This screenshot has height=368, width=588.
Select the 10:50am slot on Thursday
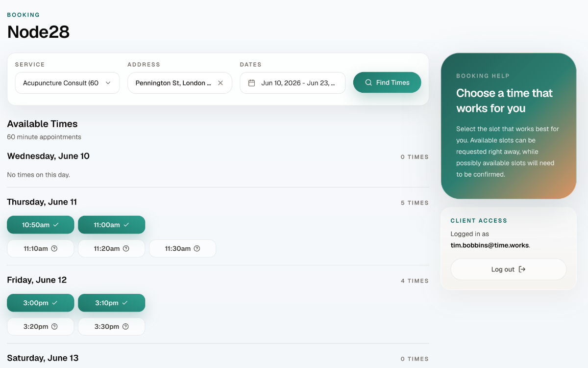point(41,225)
